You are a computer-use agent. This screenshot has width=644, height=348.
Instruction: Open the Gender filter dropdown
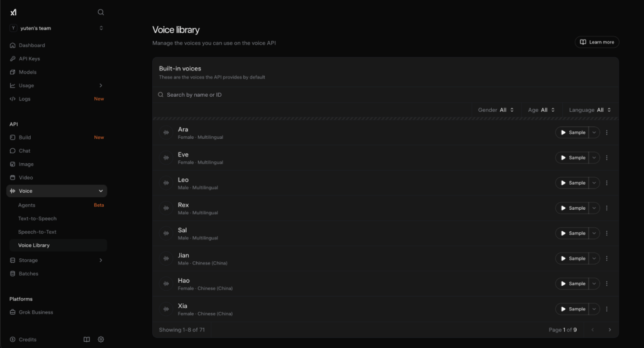click(496, 110)
